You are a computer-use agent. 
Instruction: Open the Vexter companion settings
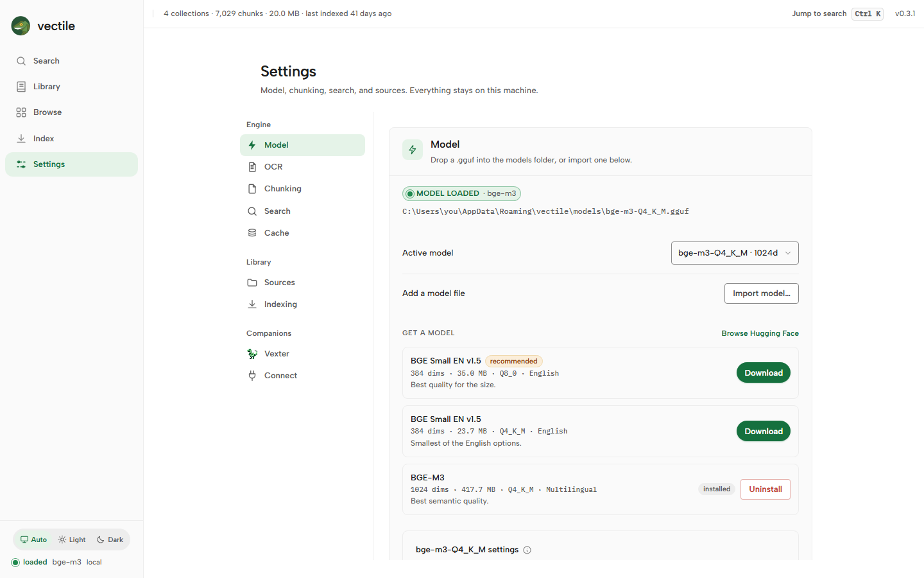(302, 354)
